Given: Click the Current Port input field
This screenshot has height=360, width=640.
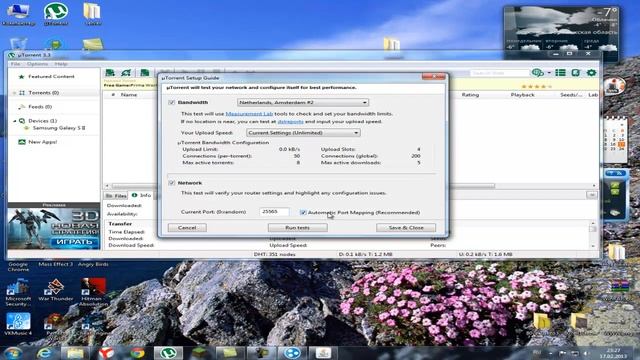Looking at the screenshot, I should point(274,211).
